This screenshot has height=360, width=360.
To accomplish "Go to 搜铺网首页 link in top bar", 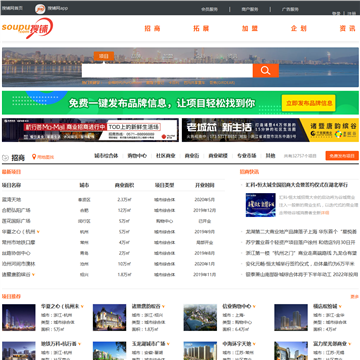I will (12, 8).
